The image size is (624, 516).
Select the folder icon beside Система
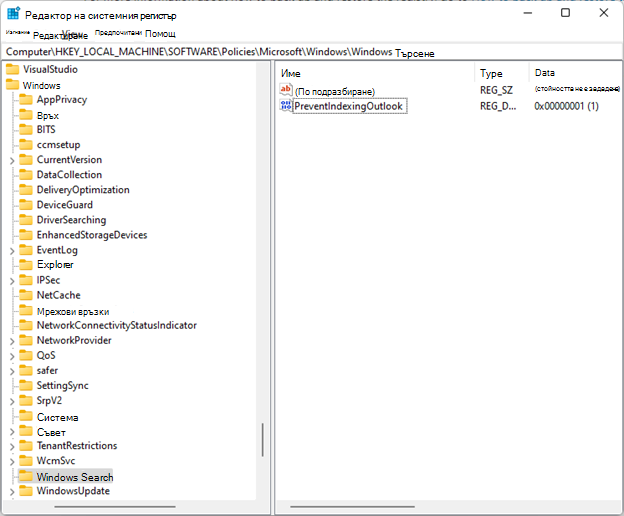[x=26, y=417]
